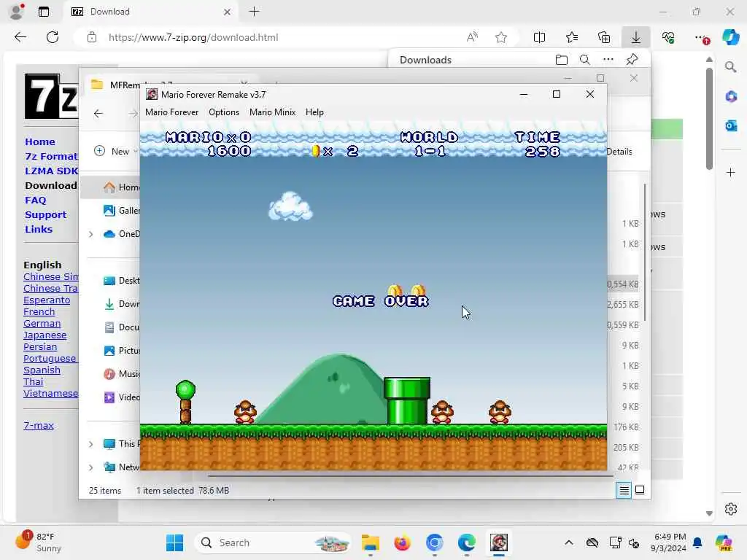This screenshot has height=560, width=747.
Task: Open Links link on 7-Zip page
Action: click(39, 229)
